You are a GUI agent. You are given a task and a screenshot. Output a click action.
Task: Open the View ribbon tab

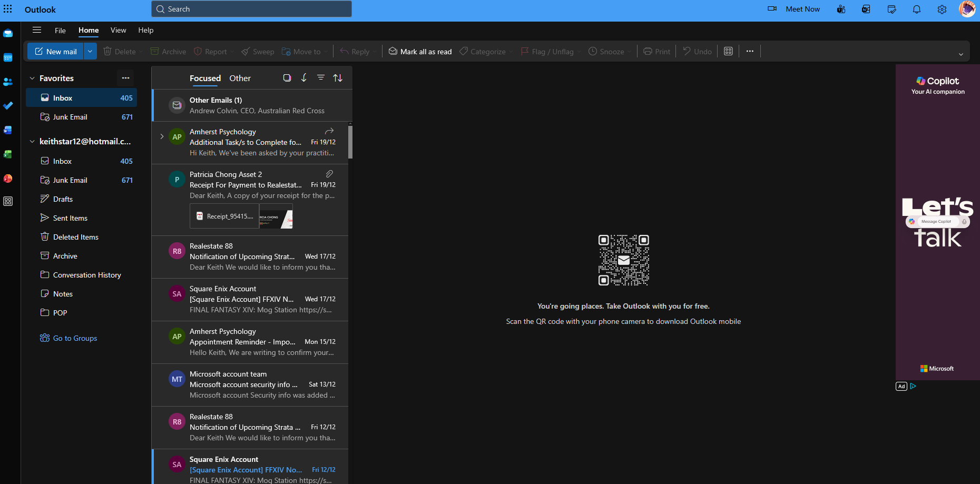(118, 31)
